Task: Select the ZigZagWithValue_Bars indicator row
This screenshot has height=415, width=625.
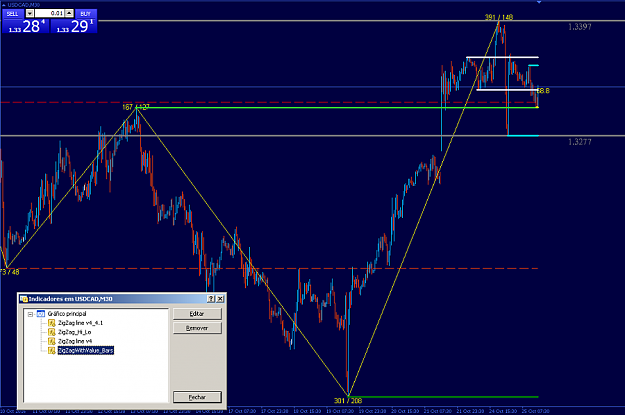Action: (86, 350)
